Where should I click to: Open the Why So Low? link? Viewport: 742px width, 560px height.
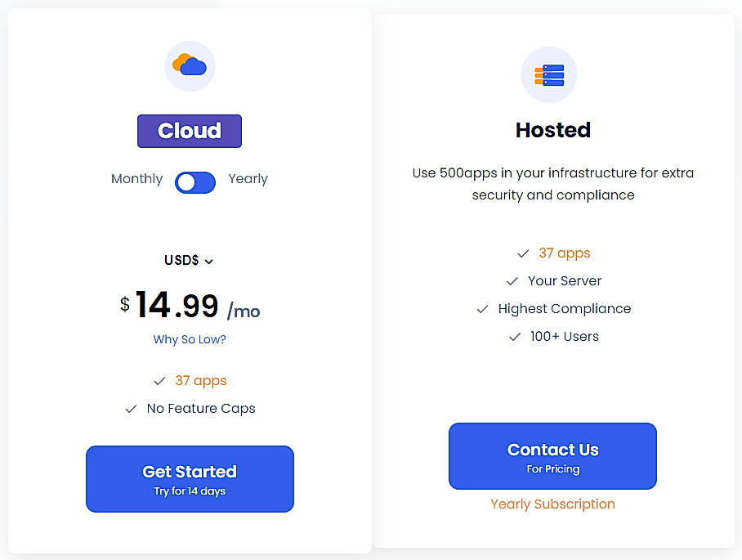(190, 339)
